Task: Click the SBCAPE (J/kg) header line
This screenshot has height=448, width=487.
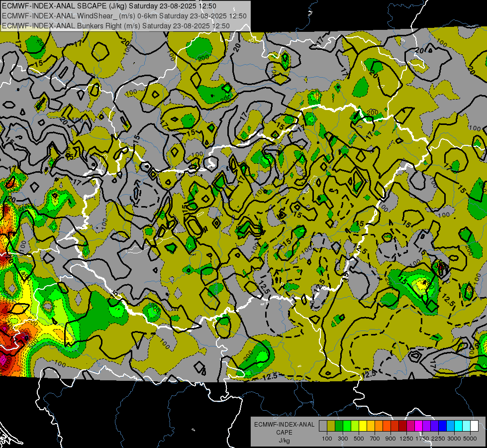Action: (109, 6)
